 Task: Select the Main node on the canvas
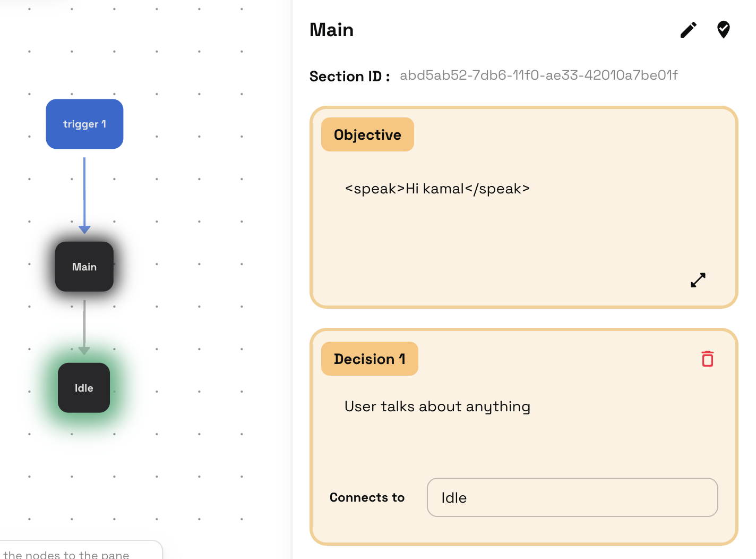(x=84, y=267)
